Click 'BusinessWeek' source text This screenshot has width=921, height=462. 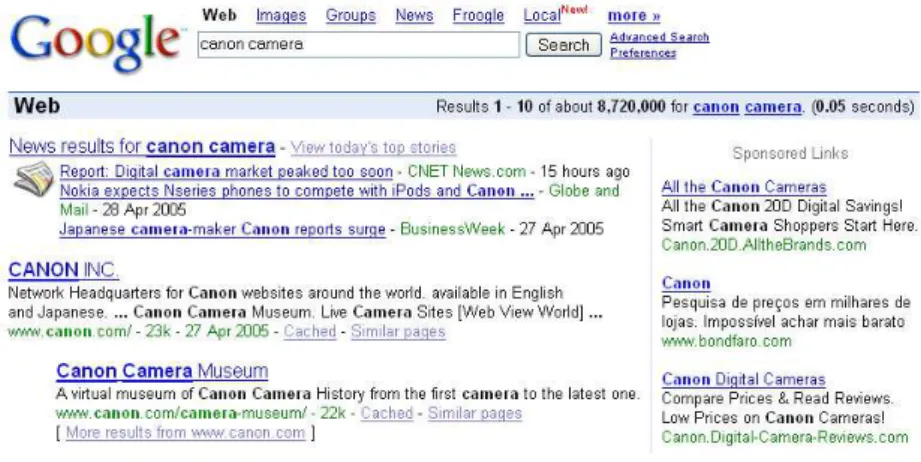452,229
